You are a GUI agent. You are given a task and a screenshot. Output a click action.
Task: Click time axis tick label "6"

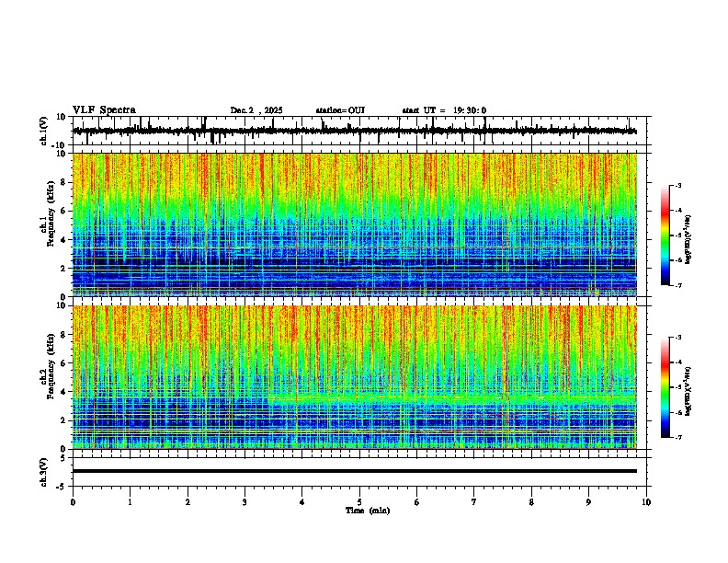coord(416,502)
